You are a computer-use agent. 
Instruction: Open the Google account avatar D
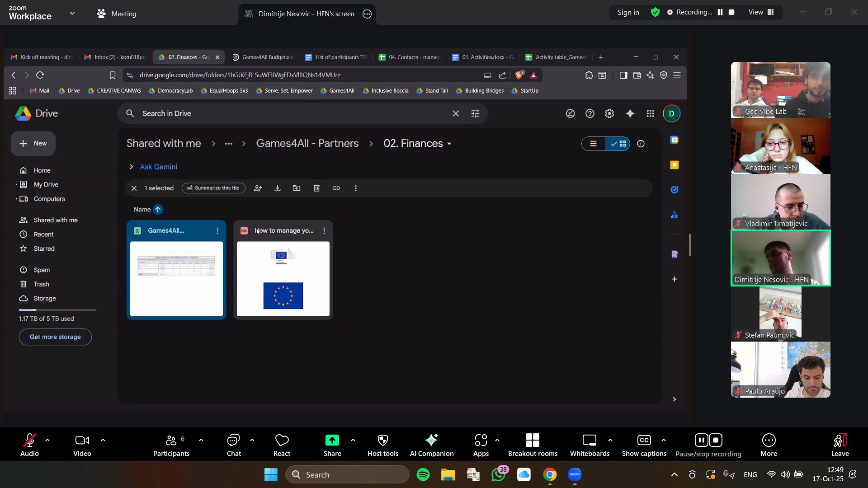click(671, 113)
